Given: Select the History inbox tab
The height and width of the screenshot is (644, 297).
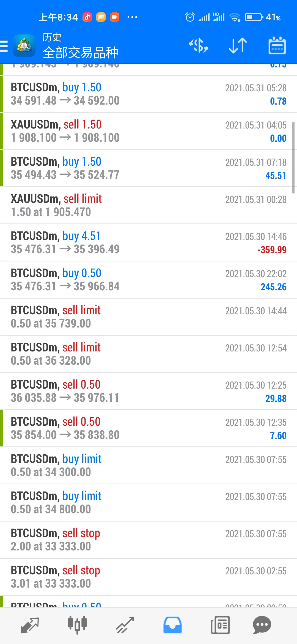Looking at the screenshot, I should click(x=172, y=625).
